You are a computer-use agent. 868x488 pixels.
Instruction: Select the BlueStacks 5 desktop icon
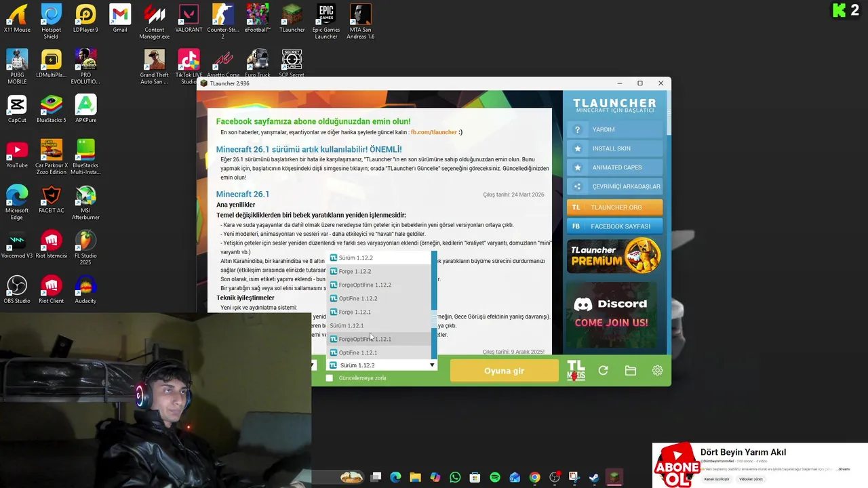pos(51,108)
